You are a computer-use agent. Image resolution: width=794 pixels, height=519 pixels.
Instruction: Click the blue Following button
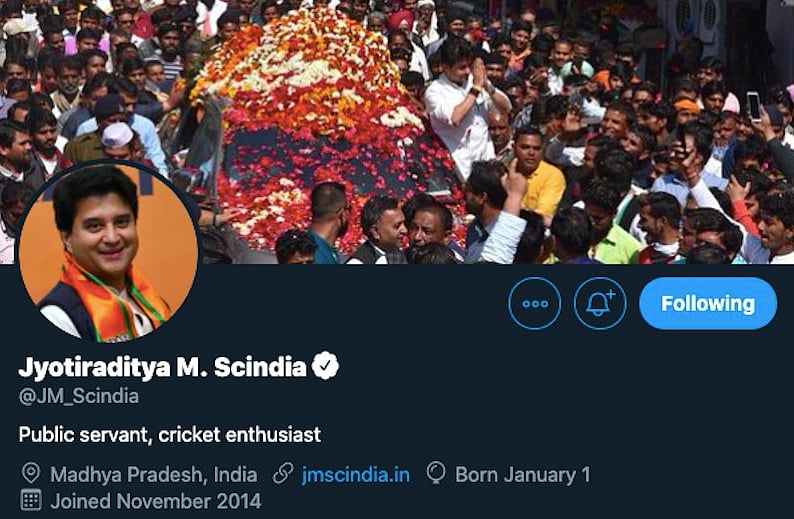(708, 303)
